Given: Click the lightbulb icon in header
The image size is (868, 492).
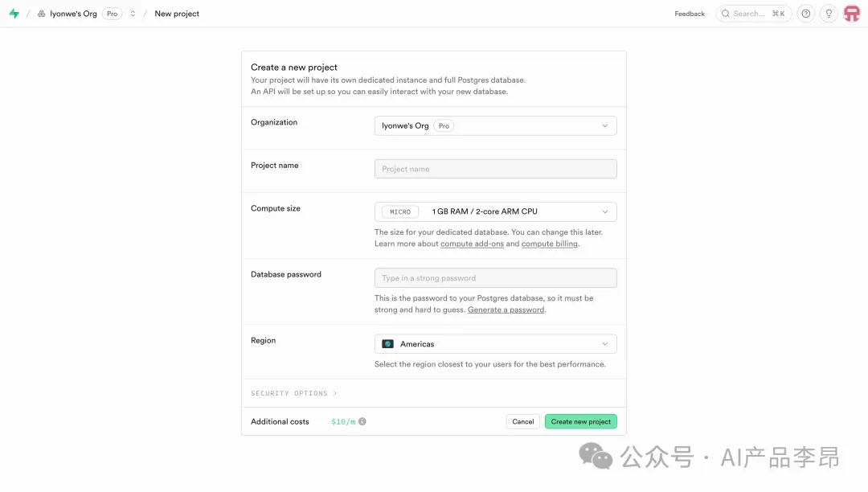Looking at the screenshot, I should (x=829, y=14).
